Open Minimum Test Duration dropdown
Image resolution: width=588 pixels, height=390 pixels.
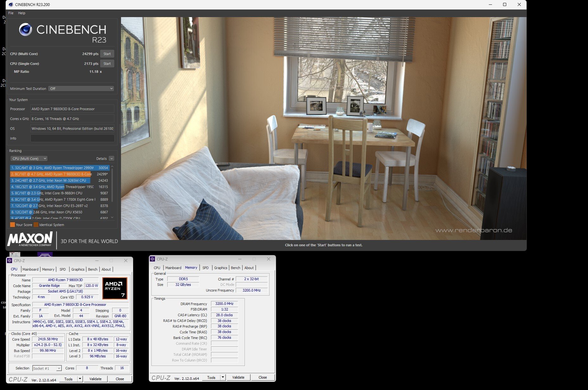(x=81, y=89)
